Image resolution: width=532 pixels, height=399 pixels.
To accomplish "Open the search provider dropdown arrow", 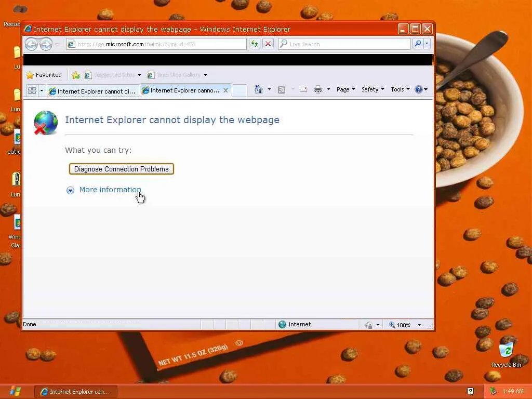I will coord(427,44).
